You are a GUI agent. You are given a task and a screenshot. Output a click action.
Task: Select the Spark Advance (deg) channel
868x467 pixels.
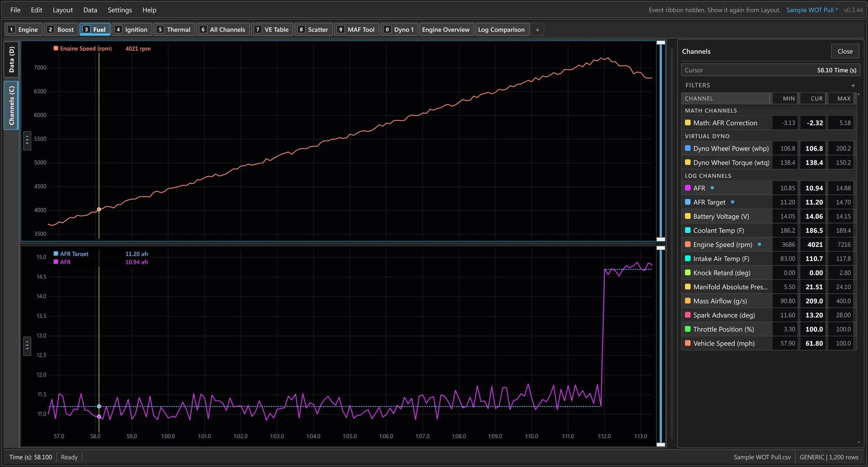click(x=769, y=315)
